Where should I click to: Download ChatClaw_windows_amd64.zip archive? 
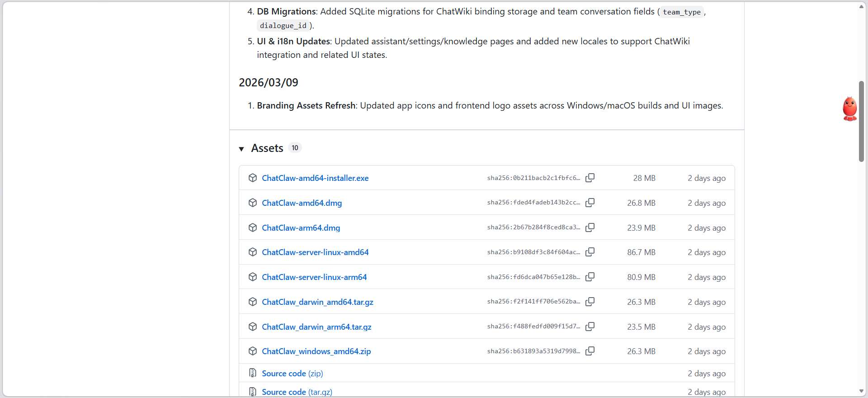click(316, 351)
